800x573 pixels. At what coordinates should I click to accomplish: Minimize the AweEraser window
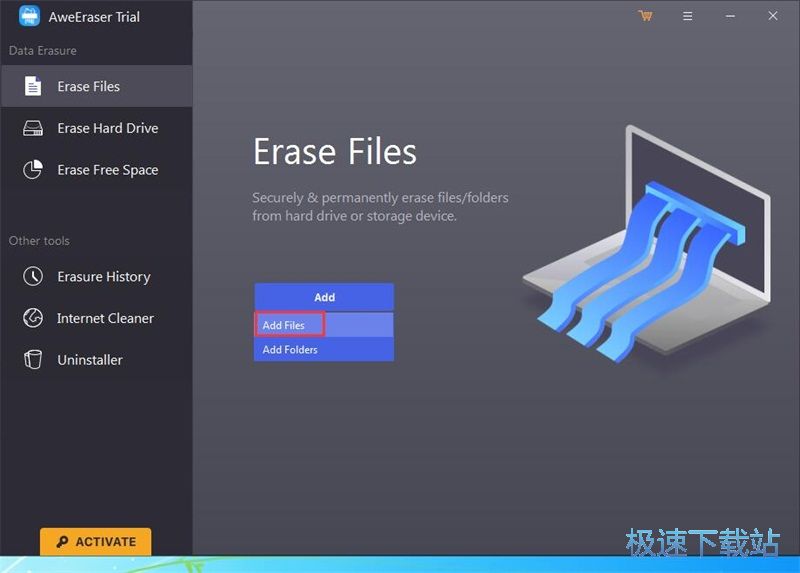click(x=730, y=16)
